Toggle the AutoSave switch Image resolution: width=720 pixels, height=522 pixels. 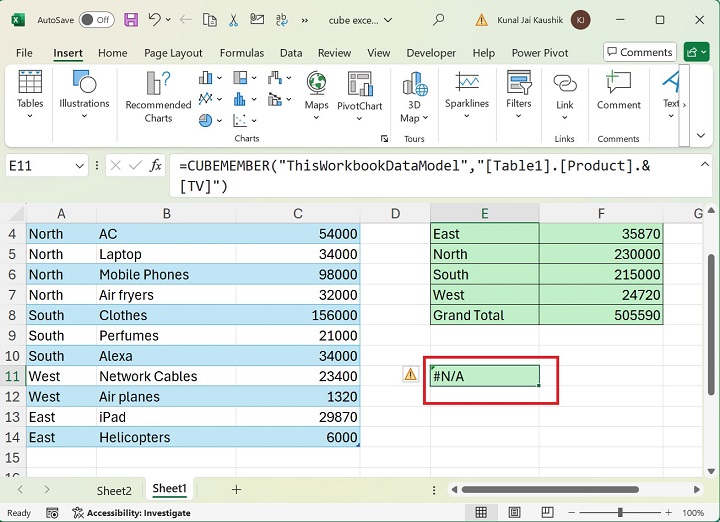click(96, 20)
